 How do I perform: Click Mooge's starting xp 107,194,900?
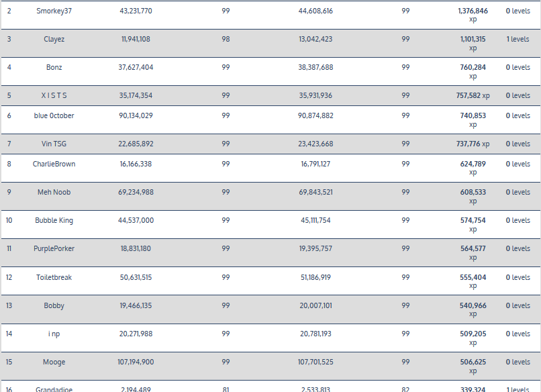136,362
